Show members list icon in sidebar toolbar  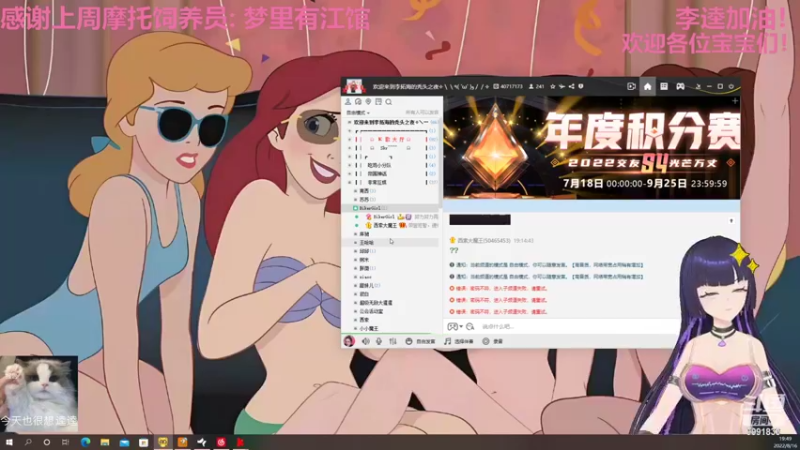348,102
